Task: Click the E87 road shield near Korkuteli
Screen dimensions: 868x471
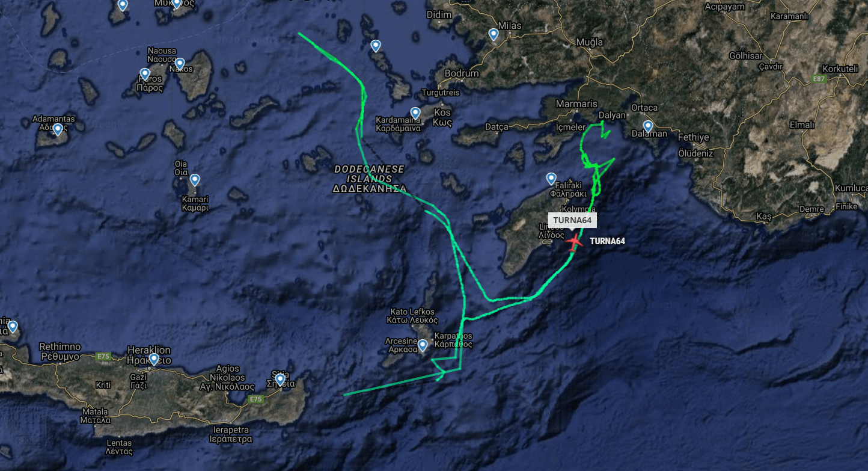Action: [818, 79]
